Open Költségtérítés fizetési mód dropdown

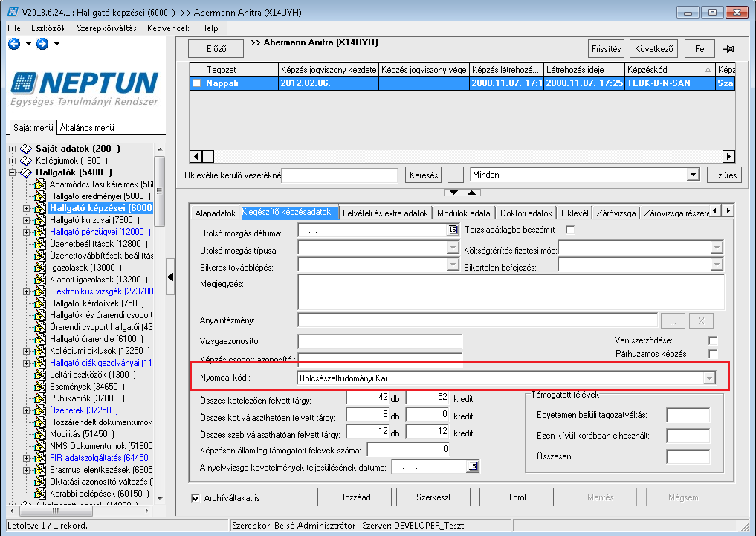717,248
